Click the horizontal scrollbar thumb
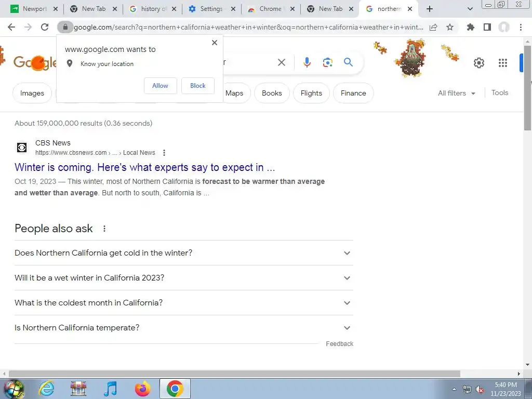Screen dimensions: 532x399 click(x=234, y=374)
